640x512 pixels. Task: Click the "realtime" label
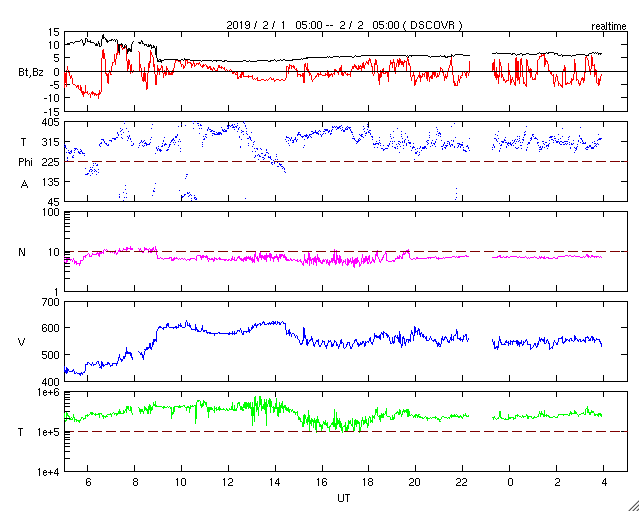(x=609, y=27)
